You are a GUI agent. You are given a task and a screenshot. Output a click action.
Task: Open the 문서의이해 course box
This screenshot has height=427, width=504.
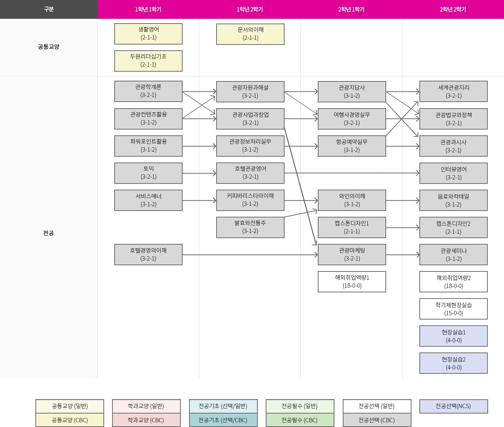tap(250, 34)
